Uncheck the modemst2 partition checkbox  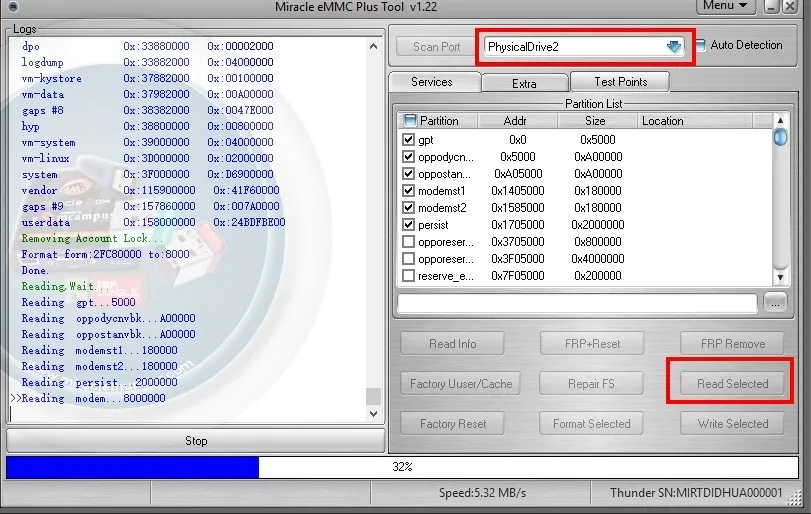(x=408, y=208)
